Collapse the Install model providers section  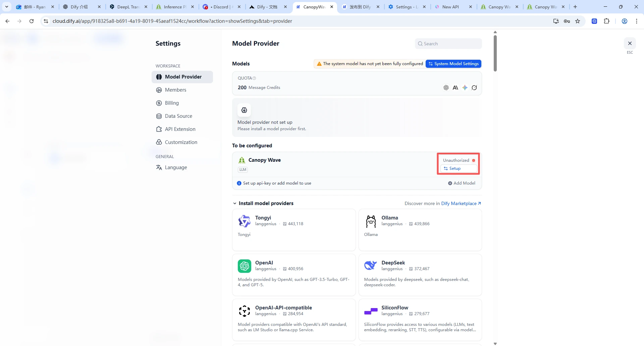[235, 203]
